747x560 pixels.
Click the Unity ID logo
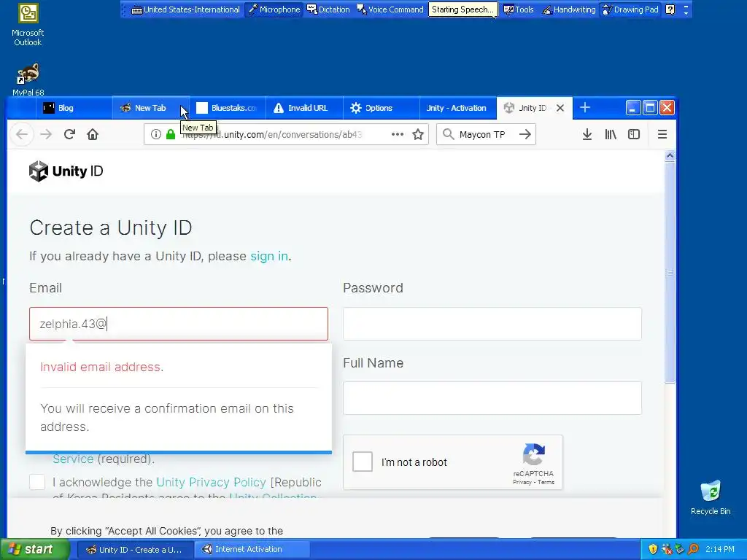point(66,171)
